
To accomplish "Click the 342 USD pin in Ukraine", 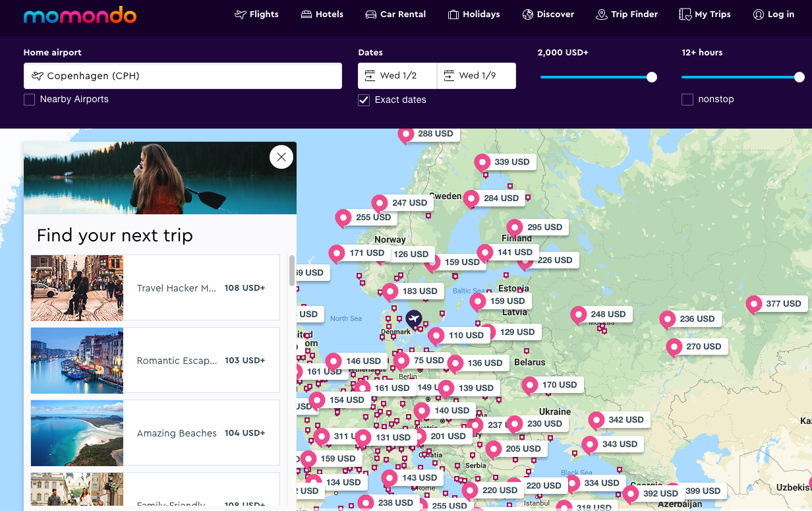I will click(617, 420).
